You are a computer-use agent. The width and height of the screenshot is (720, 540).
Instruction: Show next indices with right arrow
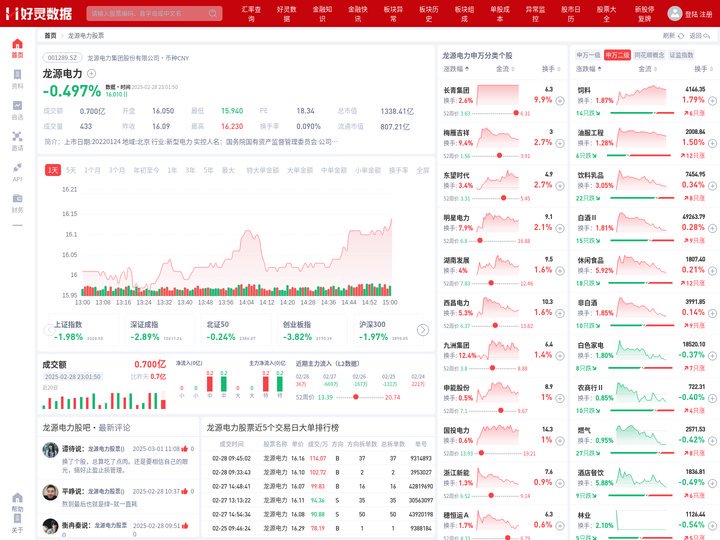click(422, 330)
